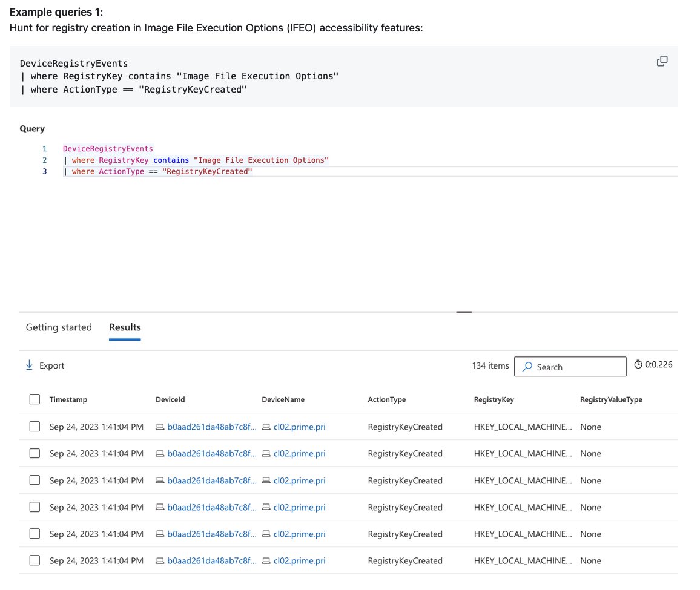
Task: Tick the select-all checkbox in the header row
Action: 35,399
